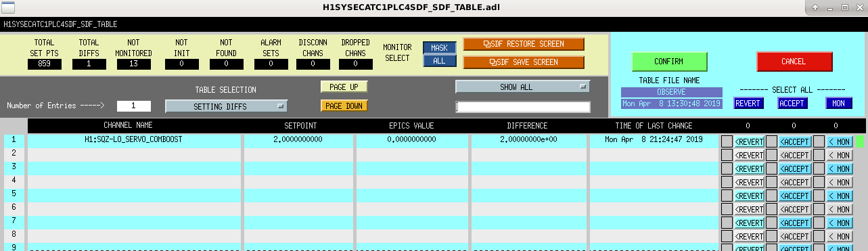Viewport: 868px width, 251px height.
Task: Click the Select All ACCEPT button
Action: tap(792, 104)
